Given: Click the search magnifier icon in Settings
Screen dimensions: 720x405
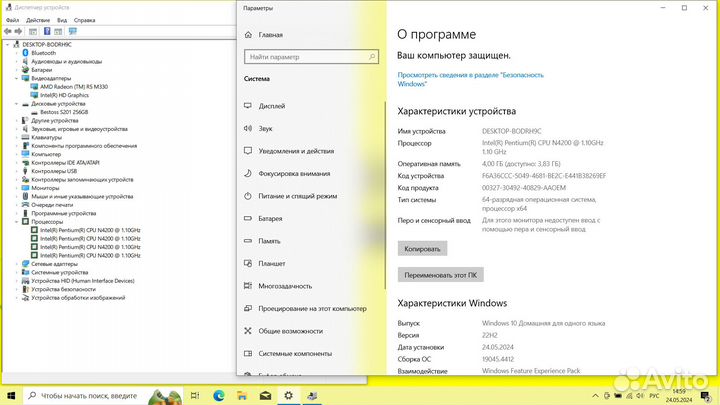Looking at the screenshot, I should click(372, 57).
